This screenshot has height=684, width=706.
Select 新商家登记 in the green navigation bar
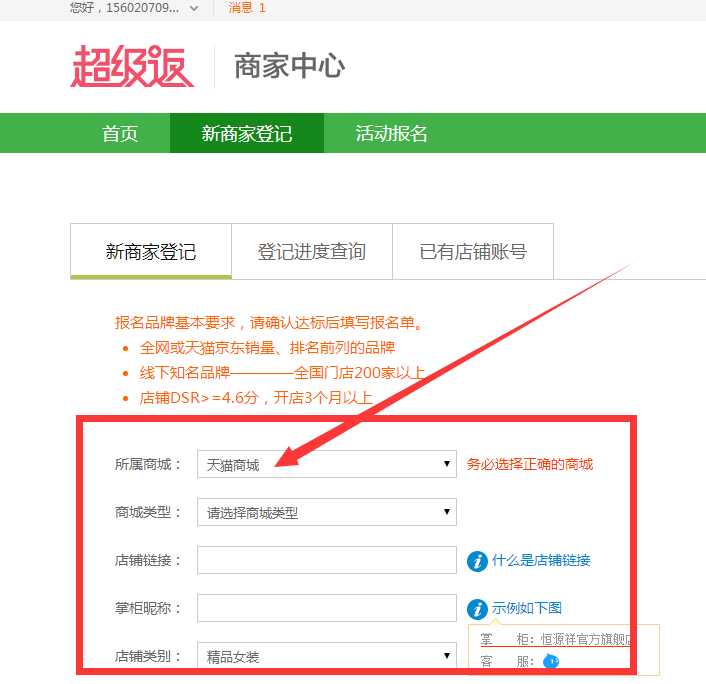[247, 133]
